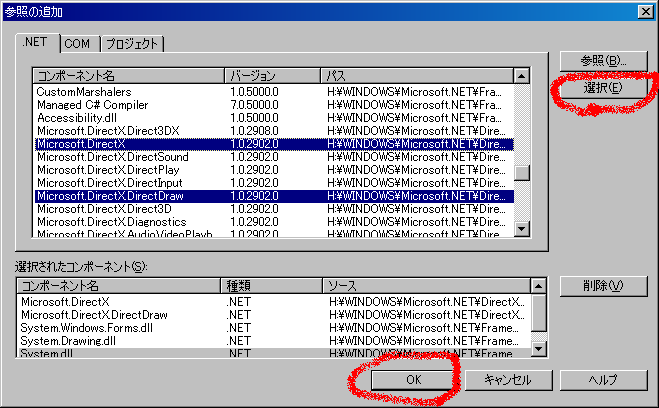The image size is (659, 408).
Task: Select Microsoft.DirectX row in upper list
Action: click(x=274, y=144)
